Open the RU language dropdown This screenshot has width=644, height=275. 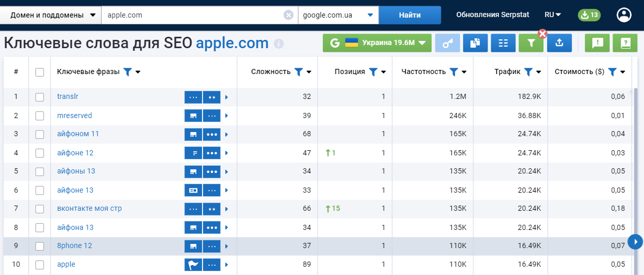tap(553, 15)
